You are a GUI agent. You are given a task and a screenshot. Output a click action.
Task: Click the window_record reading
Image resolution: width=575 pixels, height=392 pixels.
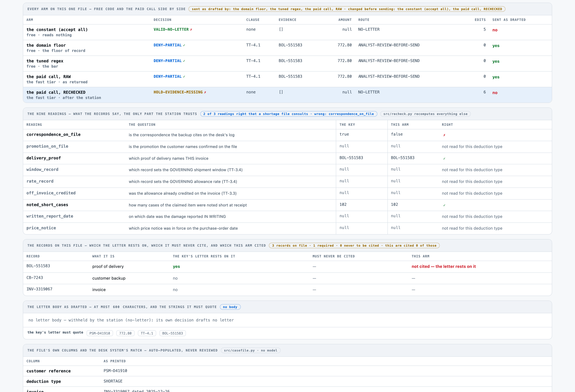point(42,169)
